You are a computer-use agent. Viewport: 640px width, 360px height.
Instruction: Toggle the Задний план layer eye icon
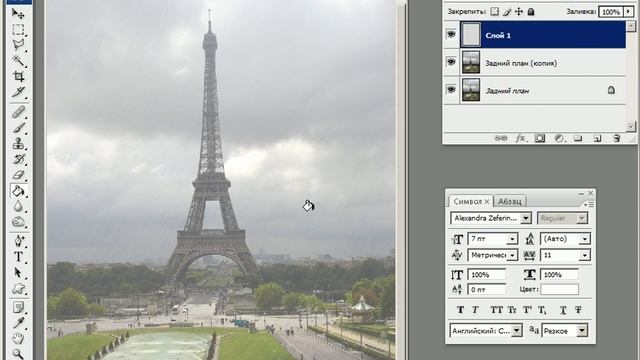451,89
